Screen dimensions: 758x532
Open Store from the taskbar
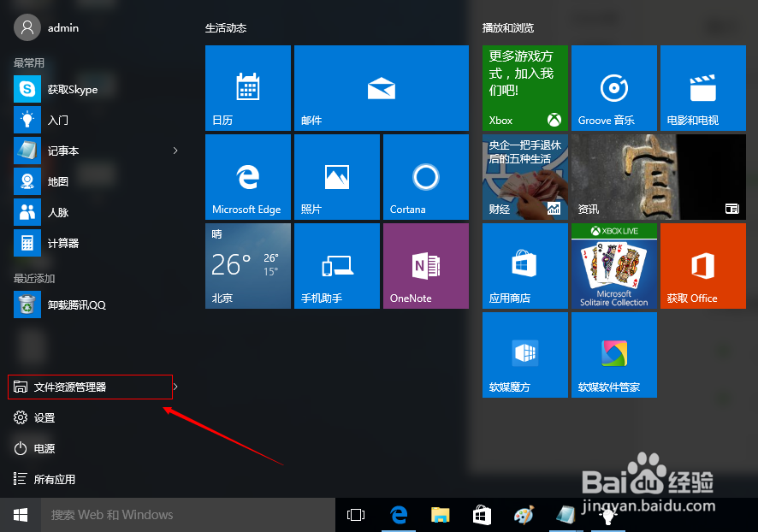(482, 515)
